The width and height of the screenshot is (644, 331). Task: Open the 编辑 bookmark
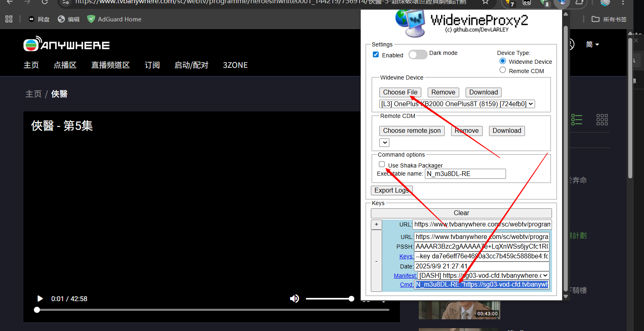tap(69, 19)
